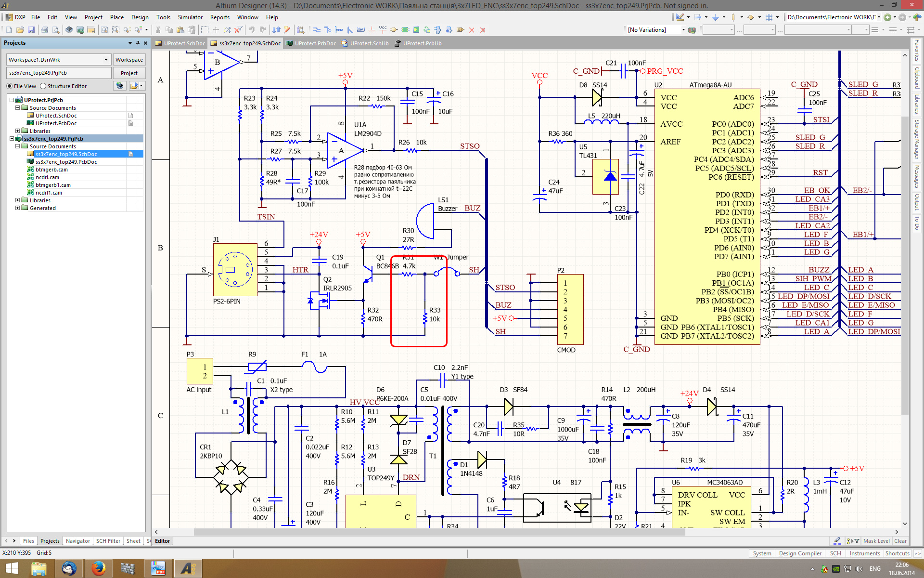Click the Place menu in the menu bar

tap(116, 16)
